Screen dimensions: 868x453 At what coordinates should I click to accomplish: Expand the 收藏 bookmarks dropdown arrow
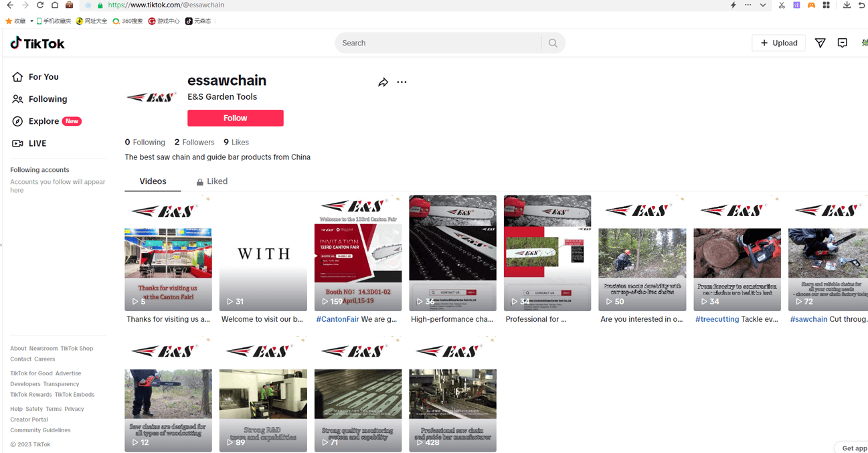point(31,21)
